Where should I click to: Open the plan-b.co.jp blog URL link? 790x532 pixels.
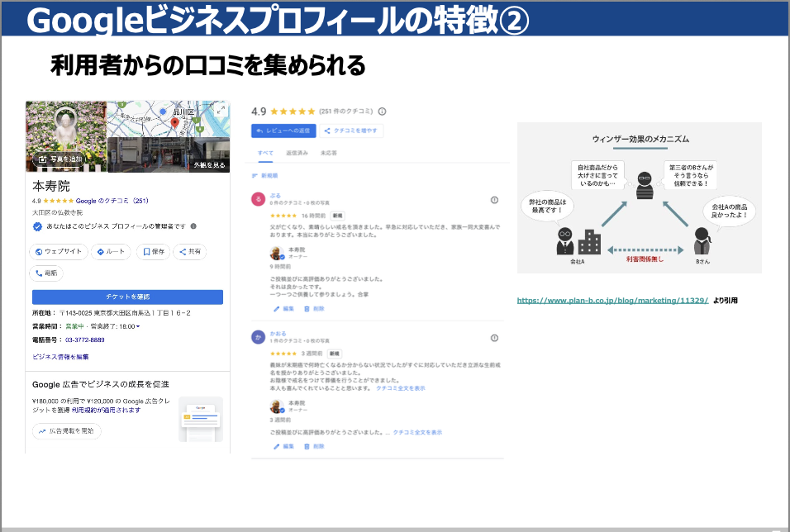click(x=612, y=301)
